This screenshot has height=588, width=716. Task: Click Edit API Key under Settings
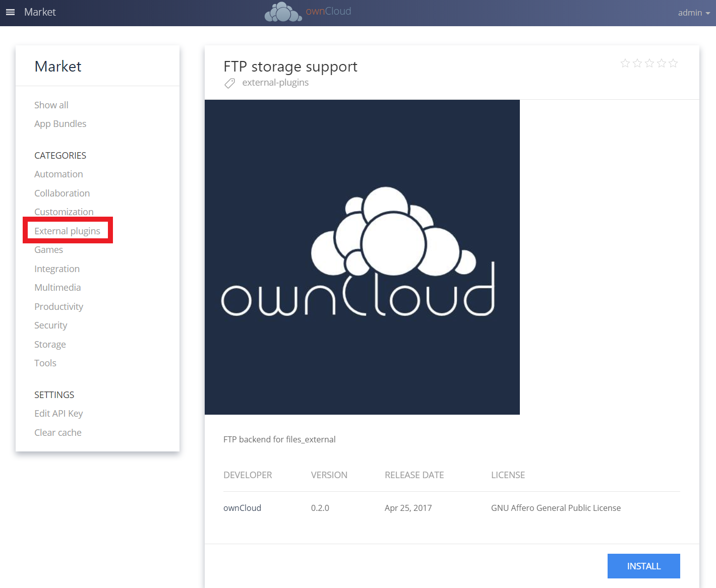[x=58, y=413]
